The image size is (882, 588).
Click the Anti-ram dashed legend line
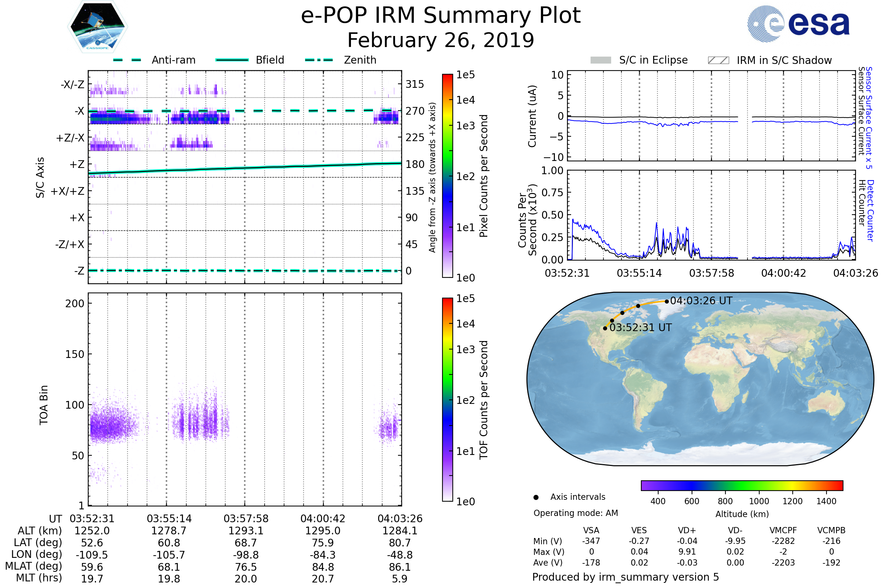(127, 60)
